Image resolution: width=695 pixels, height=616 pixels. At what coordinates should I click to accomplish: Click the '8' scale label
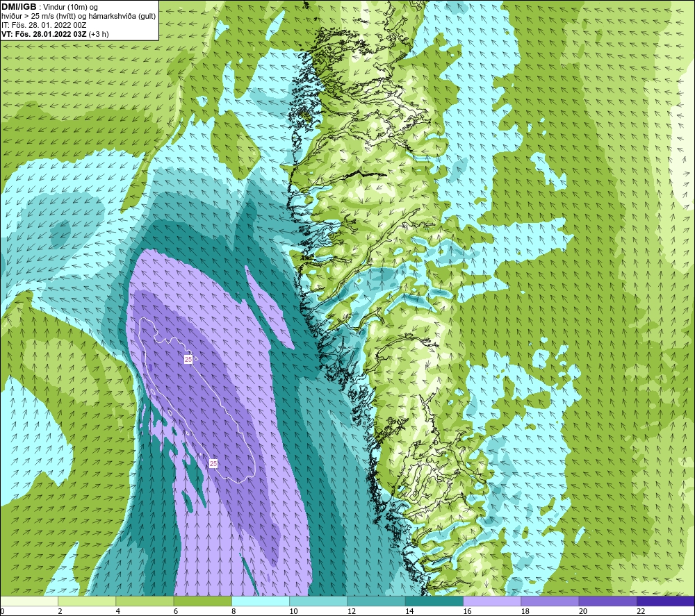(234, 611)
